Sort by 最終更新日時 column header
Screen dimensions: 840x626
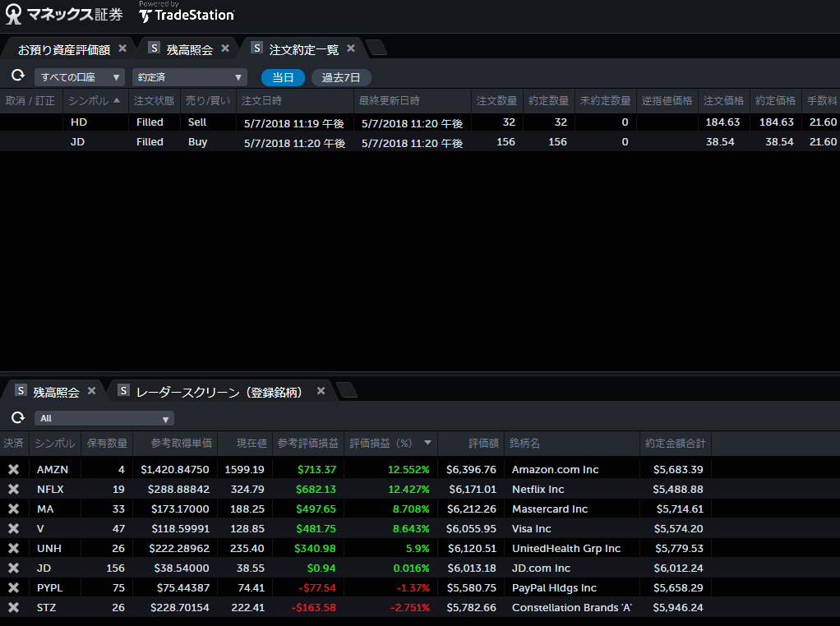tap(412, 101)
